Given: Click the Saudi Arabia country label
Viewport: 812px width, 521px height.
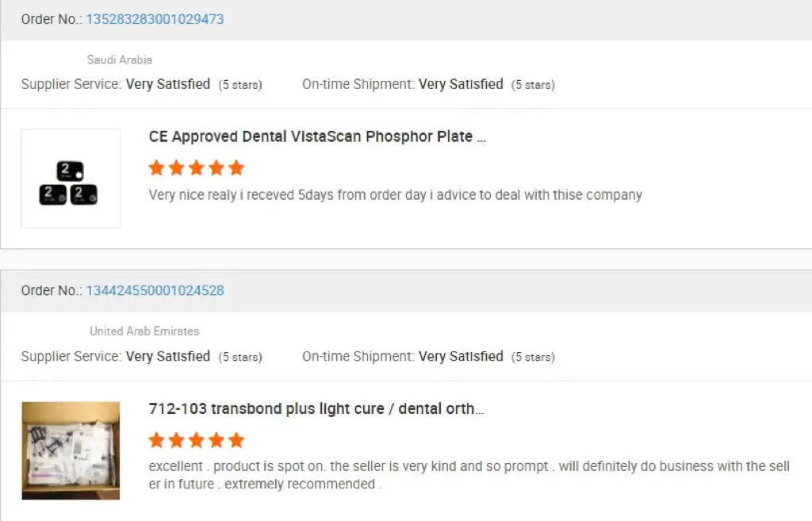Looking at the screenshot, I should (119, 59).
